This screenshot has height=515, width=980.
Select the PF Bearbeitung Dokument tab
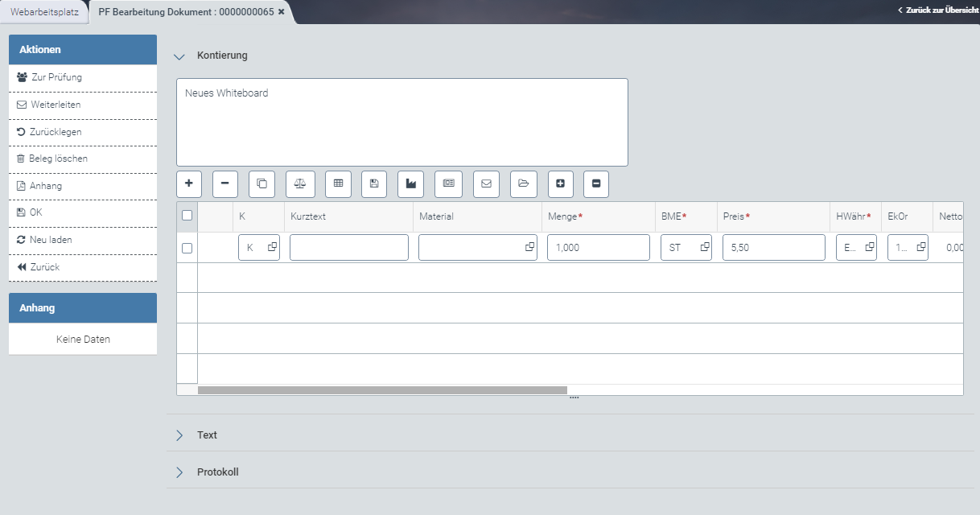[185, 12]
